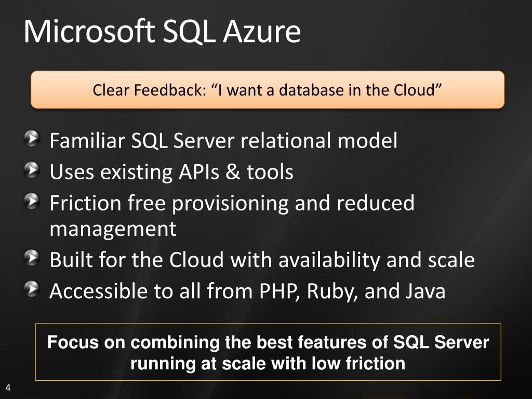This screenshot has height=399, width=532.
Task: Click the gold-bordered Focus on combining box
Action: (268, 352)
